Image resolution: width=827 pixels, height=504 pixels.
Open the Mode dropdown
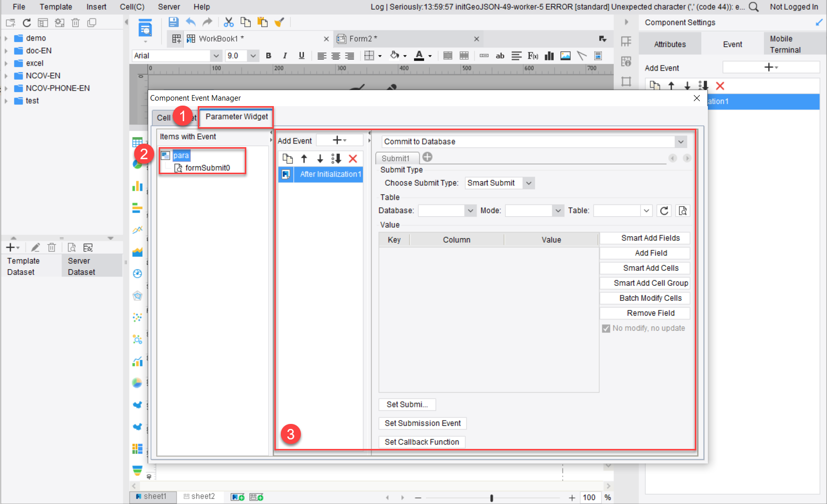pos(558,211)
